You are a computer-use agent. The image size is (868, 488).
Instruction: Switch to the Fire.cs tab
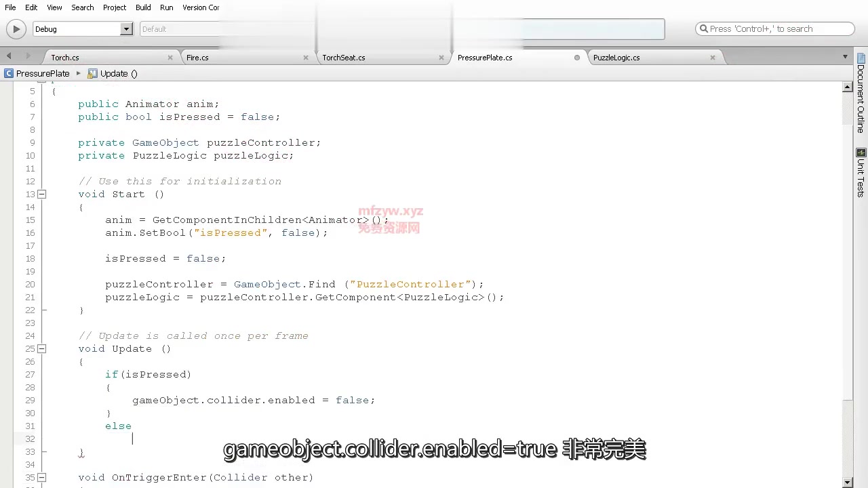(197, 58)
